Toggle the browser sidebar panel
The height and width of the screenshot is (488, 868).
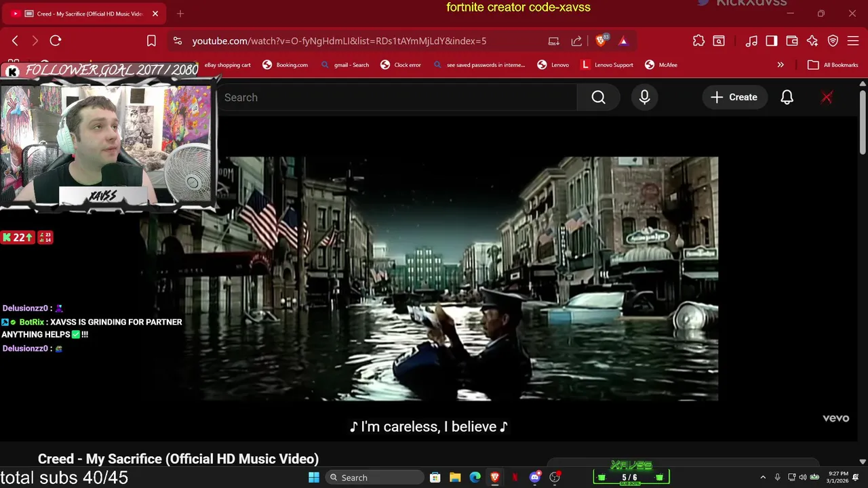click(x=772, y=41)
